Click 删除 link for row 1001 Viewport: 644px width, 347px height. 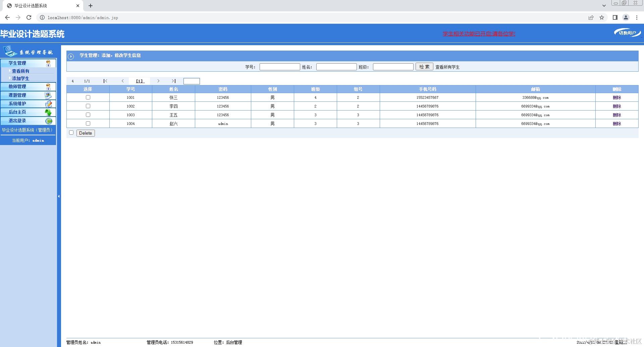(617, 97)
